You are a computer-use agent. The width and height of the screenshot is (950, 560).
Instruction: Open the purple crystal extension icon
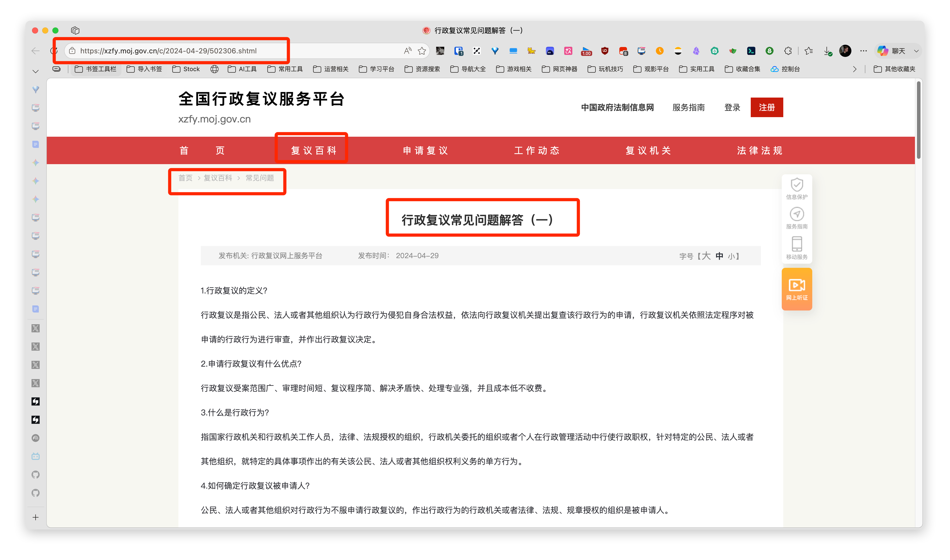[x=696, y=51]
